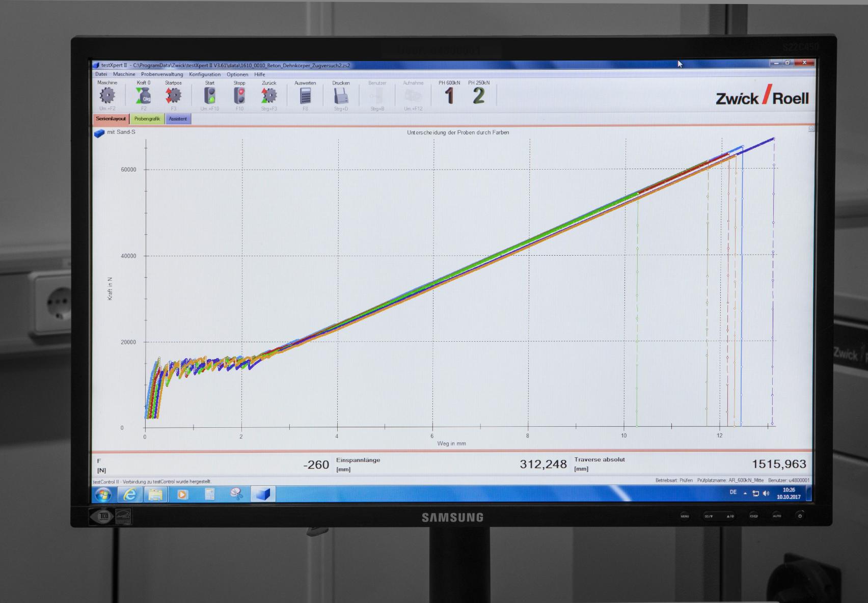Start the test with green light icon

(209, 95)
